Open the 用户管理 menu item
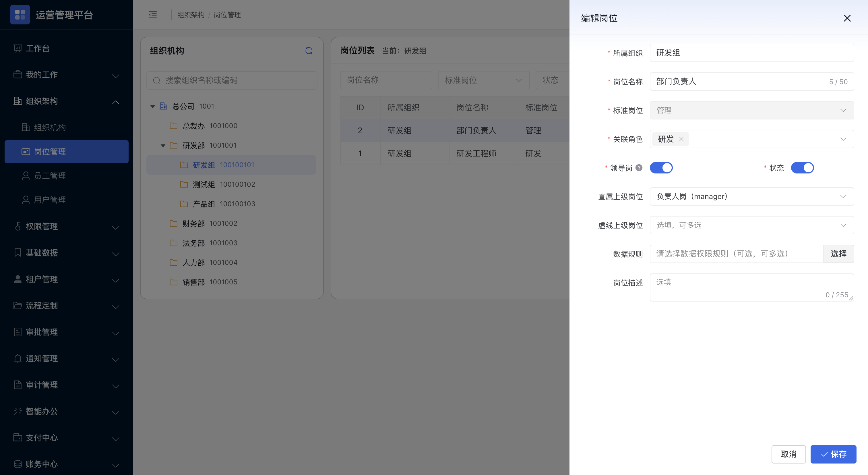This screenshot has height=475, width=868. (66, 200)
